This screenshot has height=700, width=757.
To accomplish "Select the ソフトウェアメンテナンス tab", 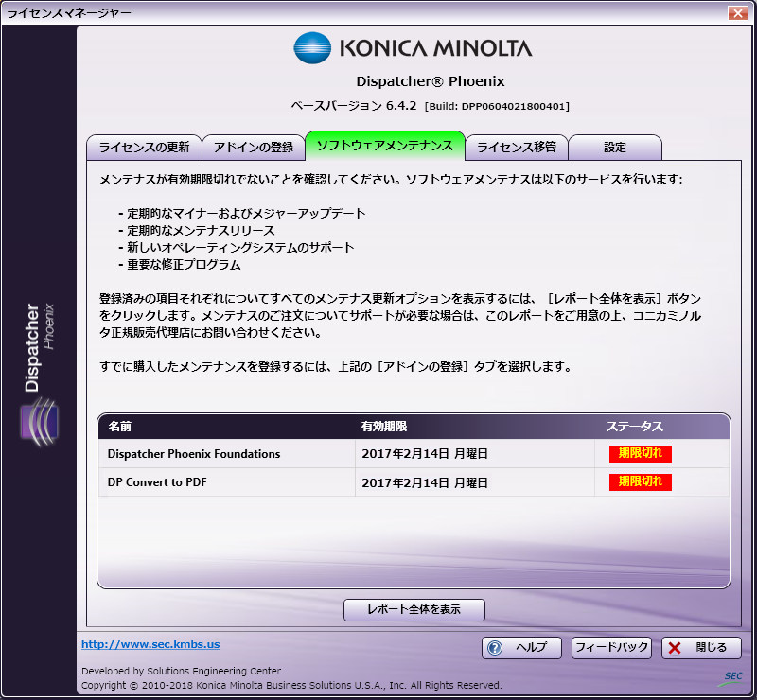I will point(385,146).
